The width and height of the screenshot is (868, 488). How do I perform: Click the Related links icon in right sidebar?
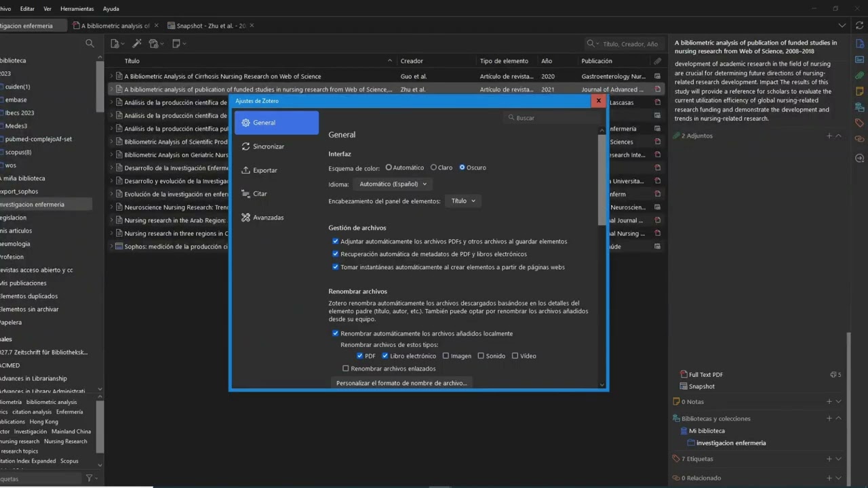coord(859,138)
